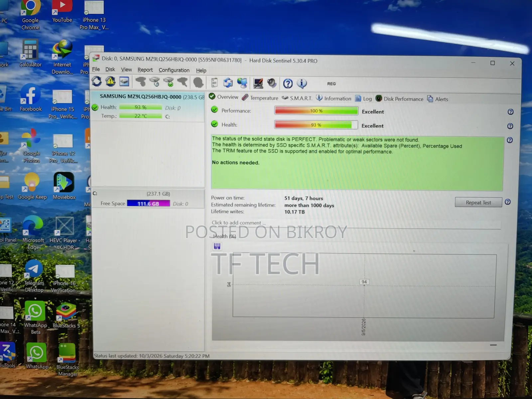Viewport: 532px width, 399px height.
Task: Click the save icon above health graph
Action: (217, 246)
